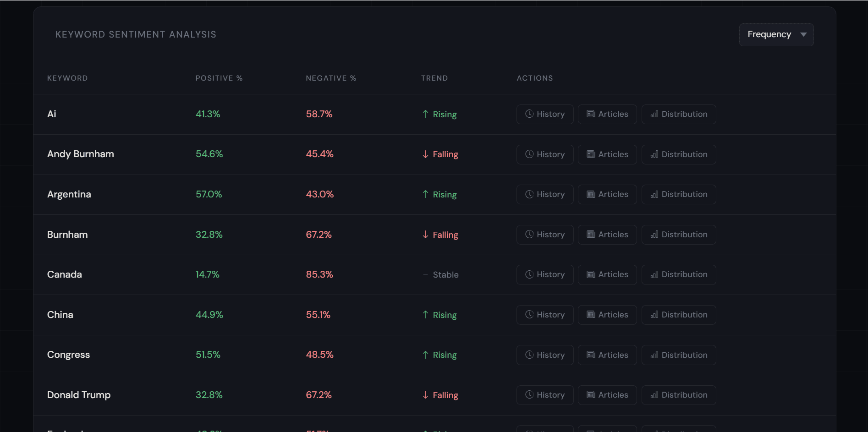The height and width of the screenshot is (432, 868).
Task: Click negative value 58.7%
Action: tap(319, 114)
